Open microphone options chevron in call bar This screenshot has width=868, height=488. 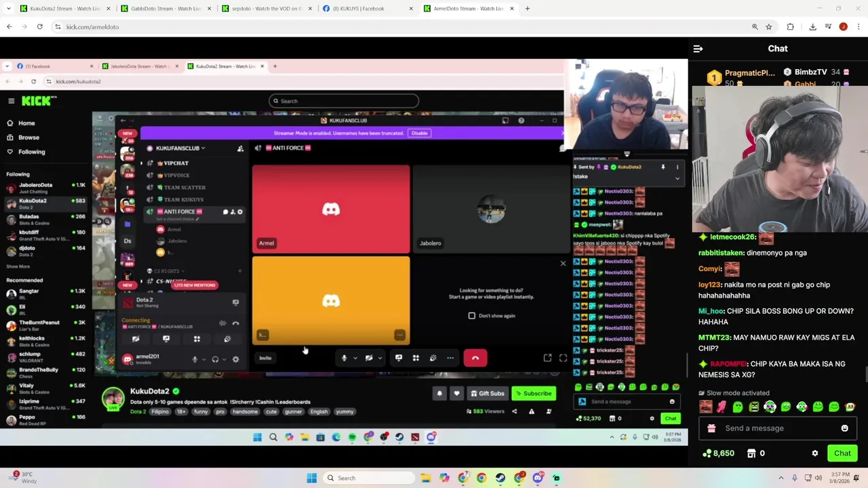(355, 358)
